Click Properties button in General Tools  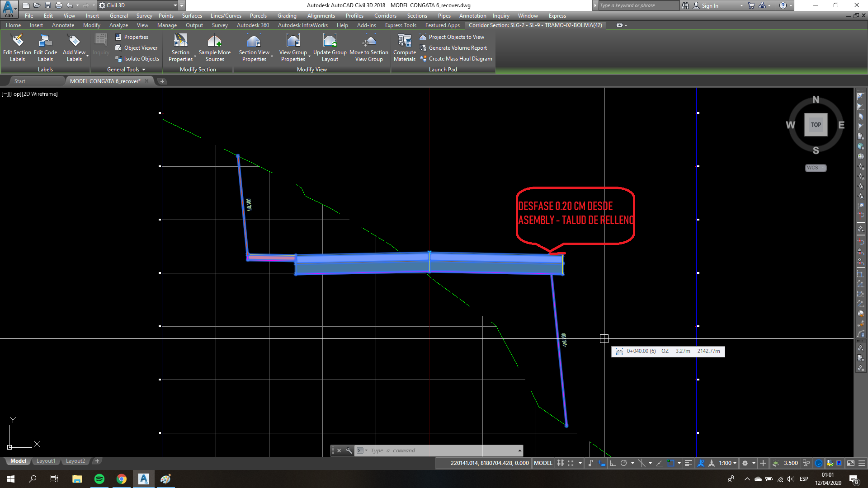132,37
